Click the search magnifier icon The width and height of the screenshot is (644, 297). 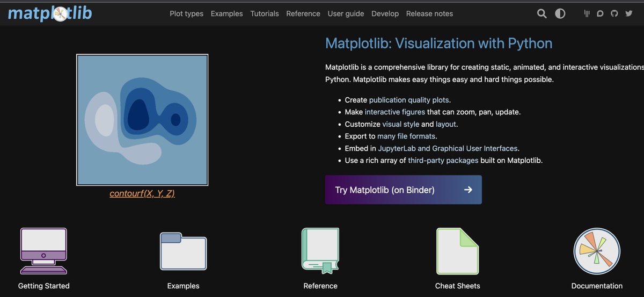click(x=542, y=13)
